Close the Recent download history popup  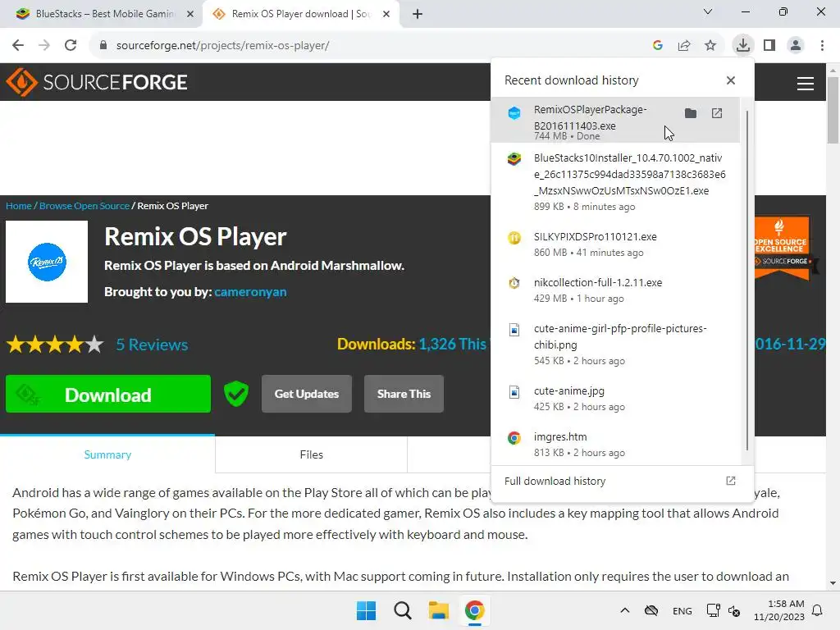731,80
